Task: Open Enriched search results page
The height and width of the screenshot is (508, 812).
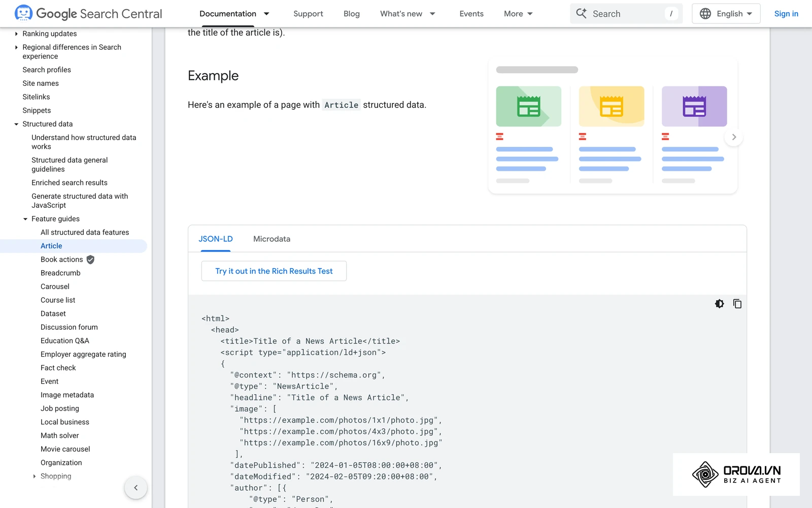Action: (x=70, y=183)
